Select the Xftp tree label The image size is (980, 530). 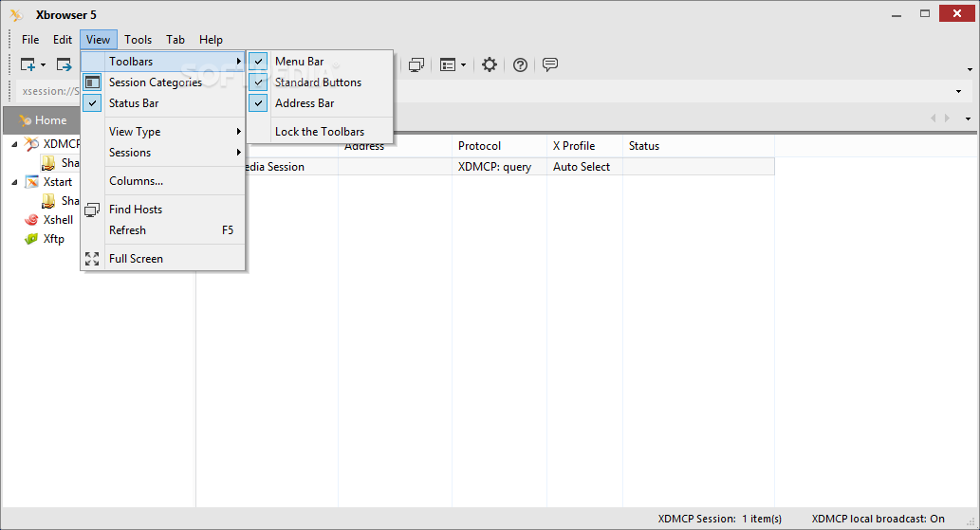(x=54, y=239)
